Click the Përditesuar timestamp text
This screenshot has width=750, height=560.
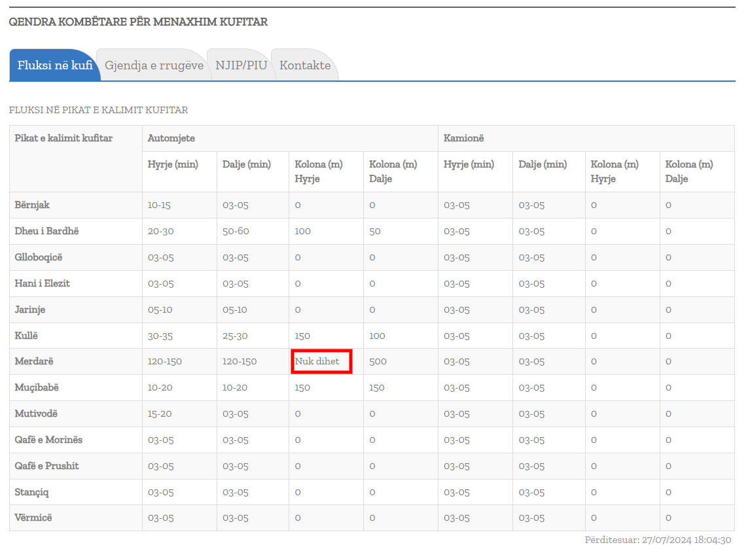tap(658, 540)
